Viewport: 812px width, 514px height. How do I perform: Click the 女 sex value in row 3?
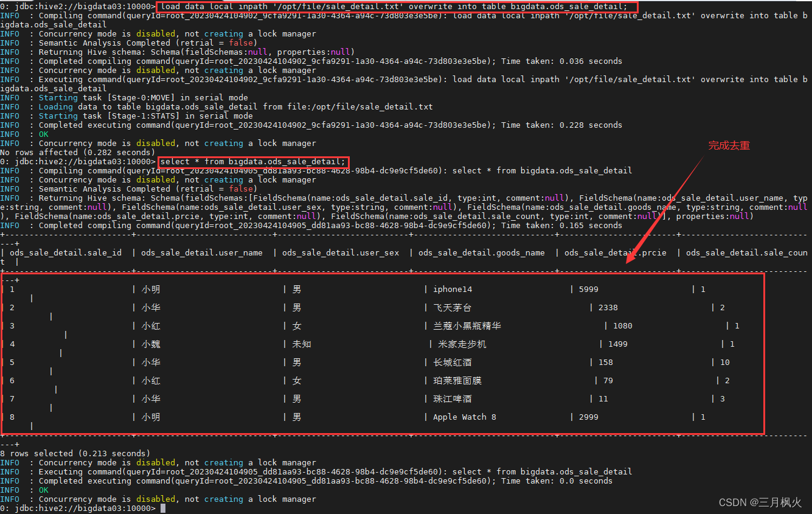tap(297, 326)
